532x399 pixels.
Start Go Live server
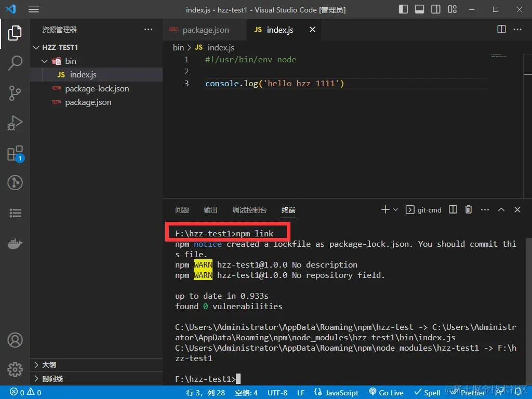click(x=387, y=393)
